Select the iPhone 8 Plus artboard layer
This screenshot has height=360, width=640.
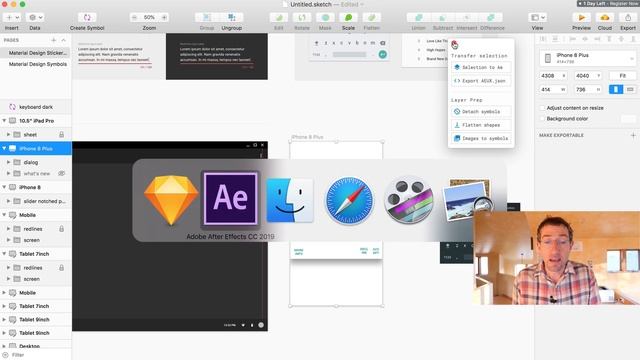(36, 149)
